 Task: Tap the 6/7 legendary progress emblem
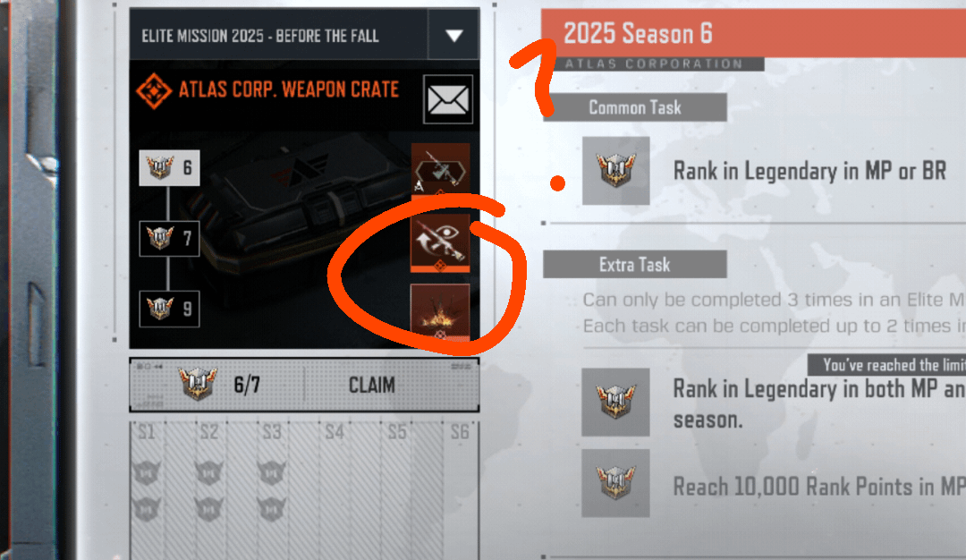[198, 385]
